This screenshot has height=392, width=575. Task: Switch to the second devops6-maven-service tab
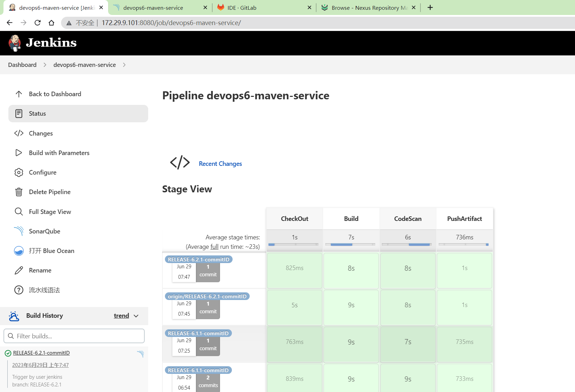160,8
